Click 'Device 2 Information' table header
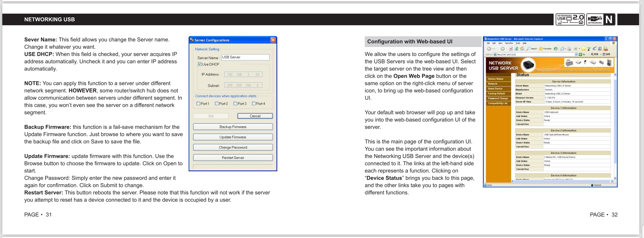 [x=563, y=131]
